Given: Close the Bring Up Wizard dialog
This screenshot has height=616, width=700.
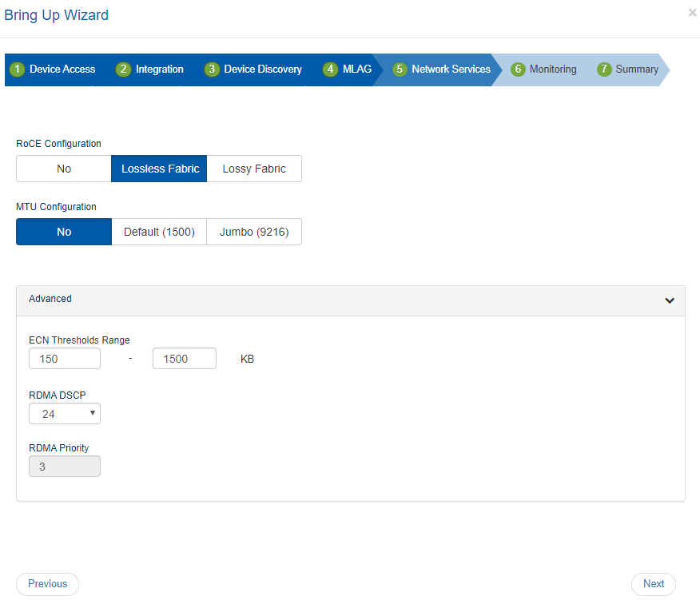Looking at the screenshot, I should click(x=692, y=13).
